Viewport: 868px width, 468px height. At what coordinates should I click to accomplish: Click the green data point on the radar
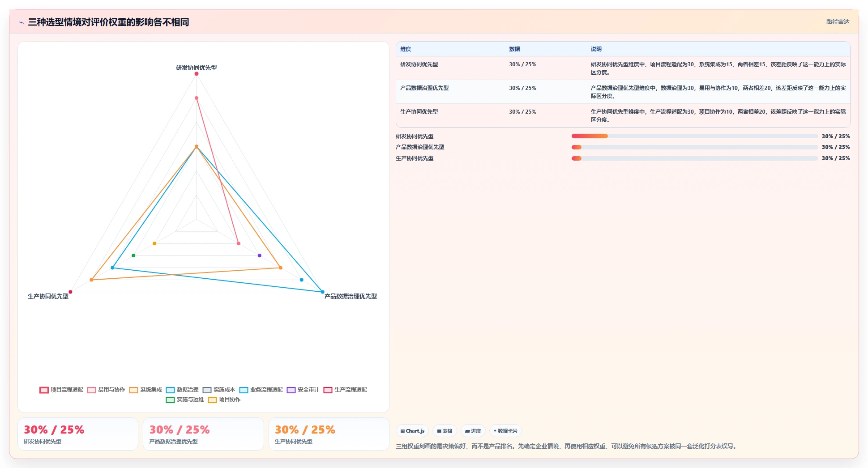click(133, 255)
